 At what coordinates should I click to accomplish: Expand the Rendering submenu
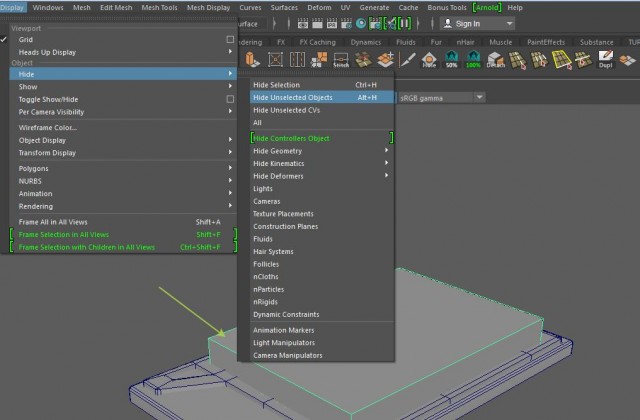point(123,206)
